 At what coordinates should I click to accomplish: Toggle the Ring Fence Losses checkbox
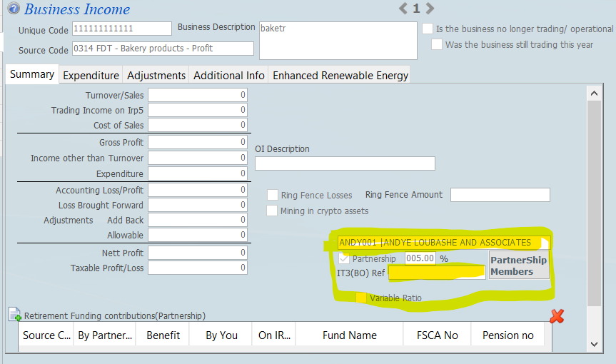point(272,195)
